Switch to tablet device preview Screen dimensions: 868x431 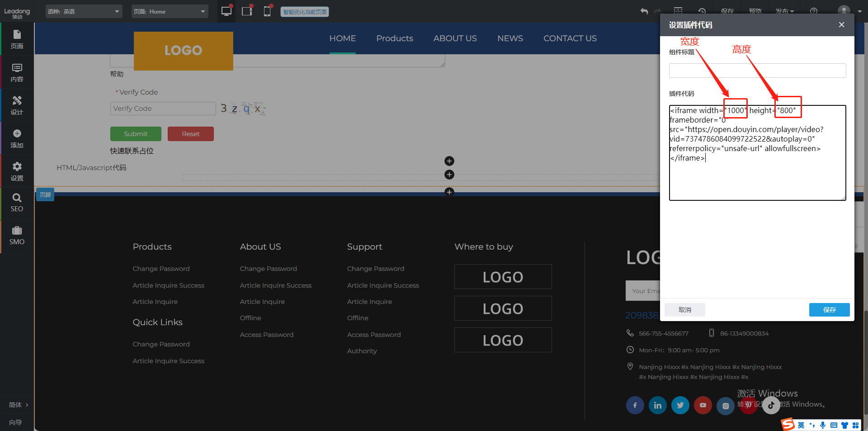point(247,11)
